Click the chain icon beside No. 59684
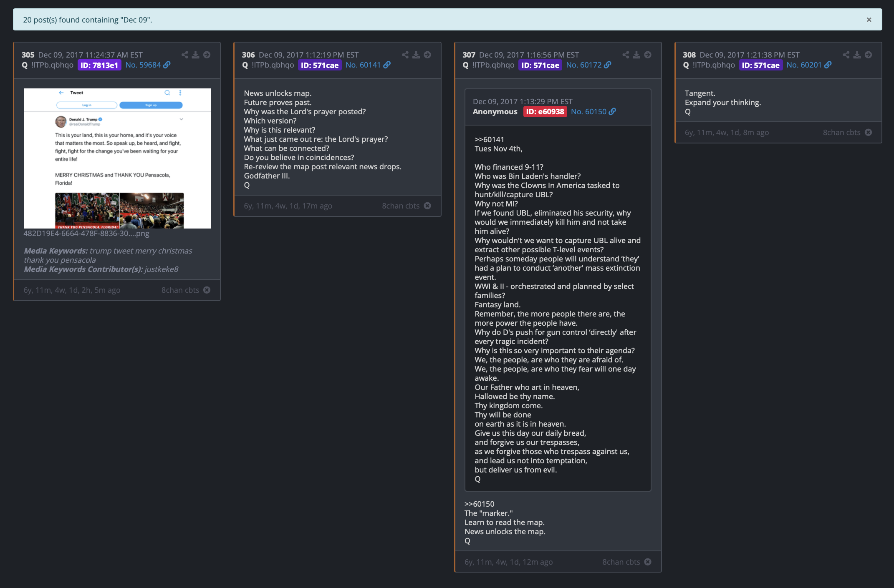This screenshot has width=894, height=588. click(167, 65)
